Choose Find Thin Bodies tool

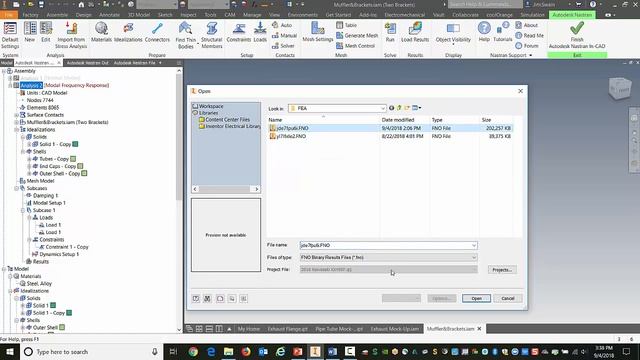[186, 35]
